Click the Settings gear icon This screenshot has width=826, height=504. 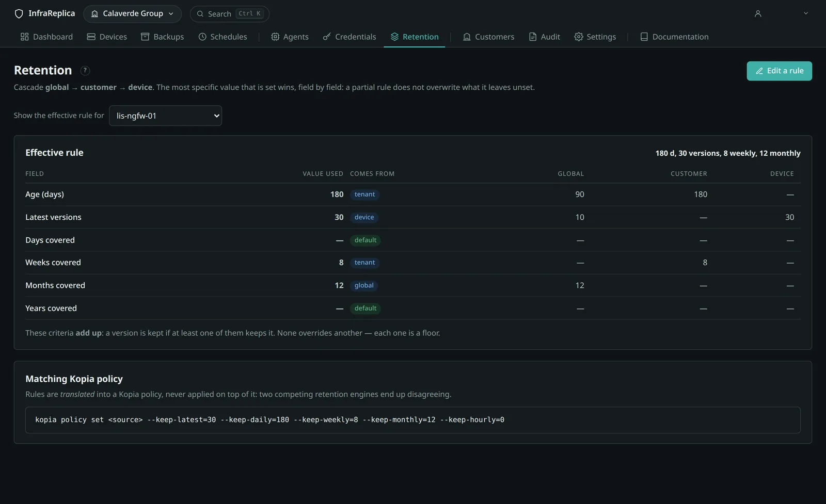pos(579,37)
